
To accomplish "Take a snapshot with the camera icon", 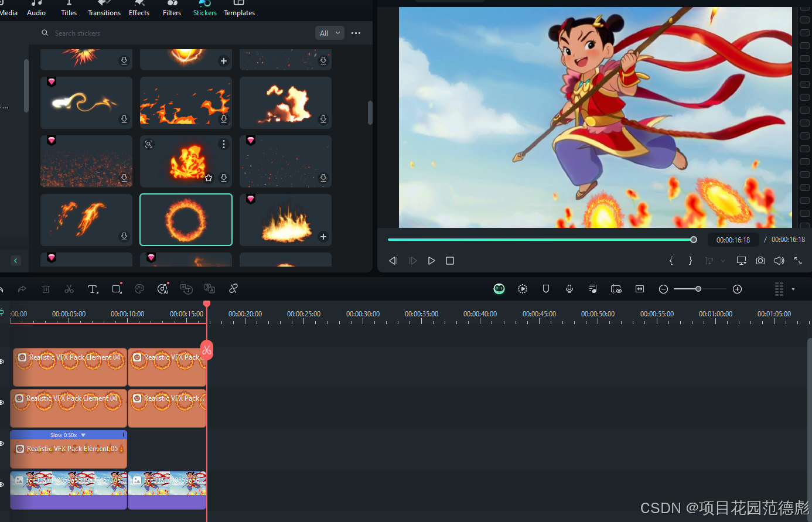I will point(760,261).
